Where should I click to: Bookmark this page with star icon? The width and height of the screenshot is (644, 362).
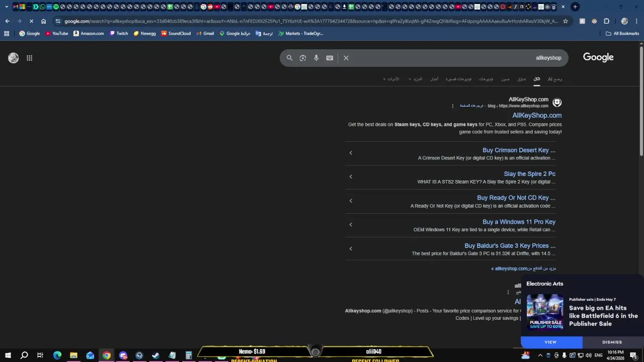coord(566,21)
